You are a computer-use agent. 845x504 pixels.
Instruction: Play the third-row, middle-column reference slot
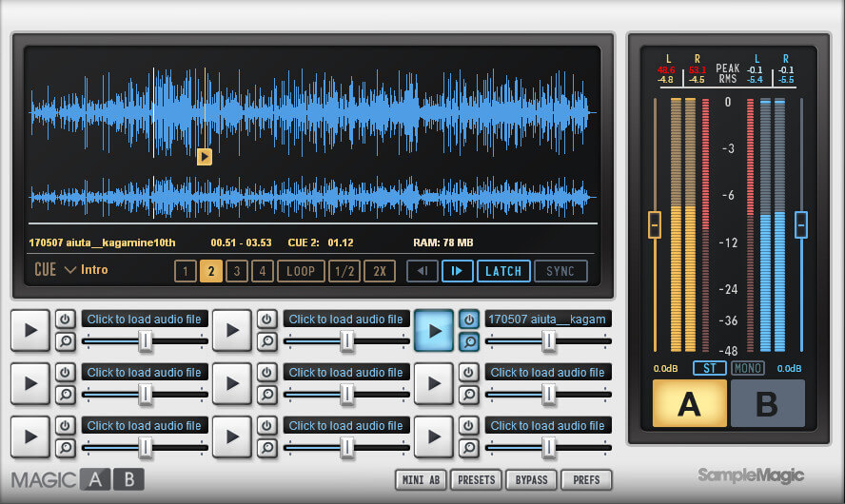[232, 436]
